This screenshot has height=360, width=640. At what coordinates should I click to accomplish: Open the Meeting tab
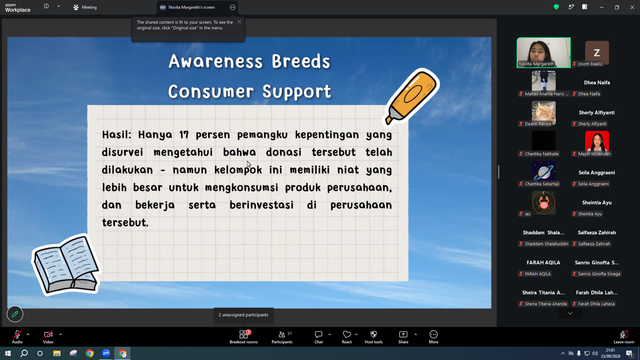point(85,7)
